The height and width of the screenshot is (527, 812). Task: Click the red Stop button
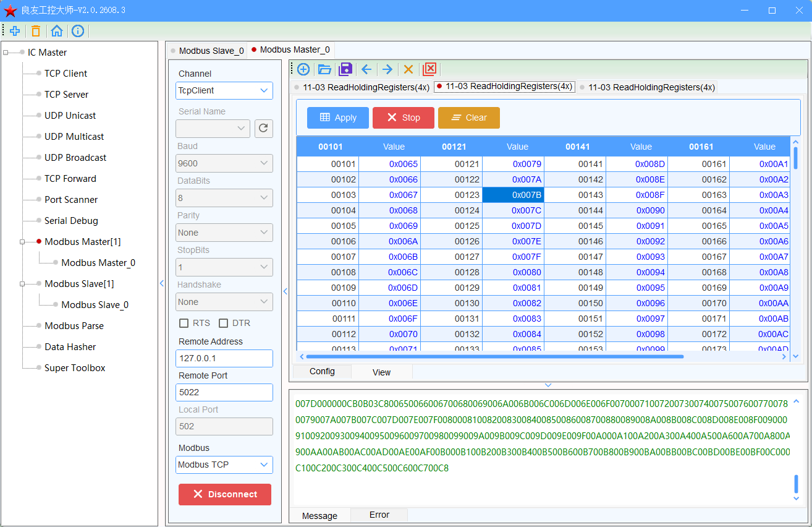(404, 118)
